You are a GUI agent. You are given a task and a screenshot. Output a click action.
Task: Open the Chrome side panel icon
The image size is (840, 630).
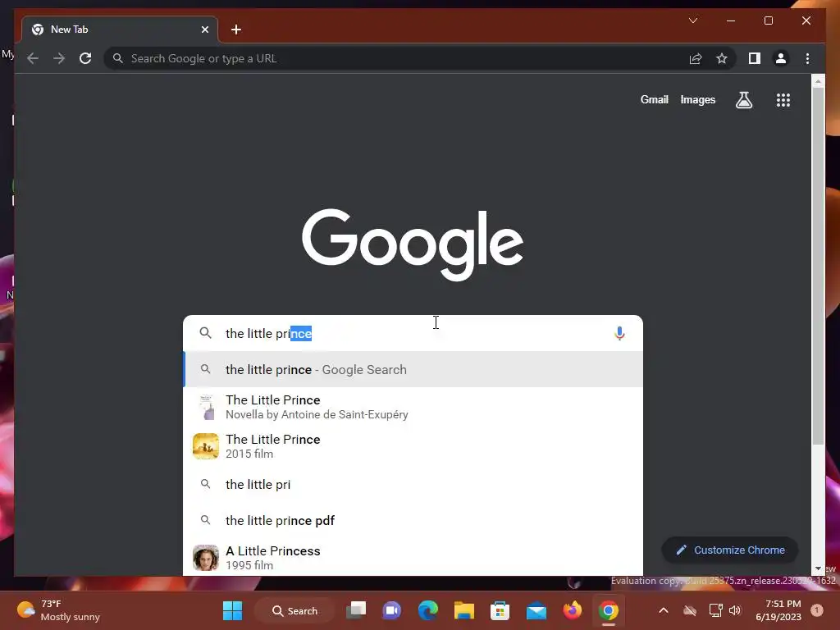click(755, 58)
